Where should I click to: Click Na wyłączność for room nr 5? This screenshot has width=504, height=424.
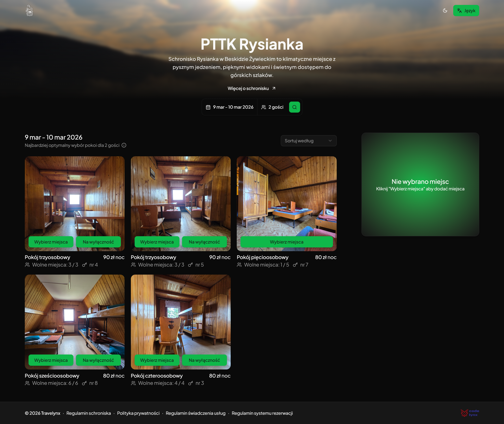[x=204, y=242]
